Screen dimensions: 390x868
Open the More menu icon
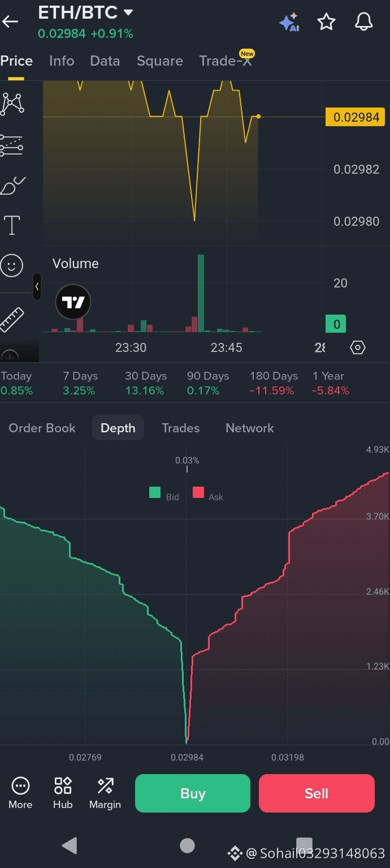(x=20, y=793)
